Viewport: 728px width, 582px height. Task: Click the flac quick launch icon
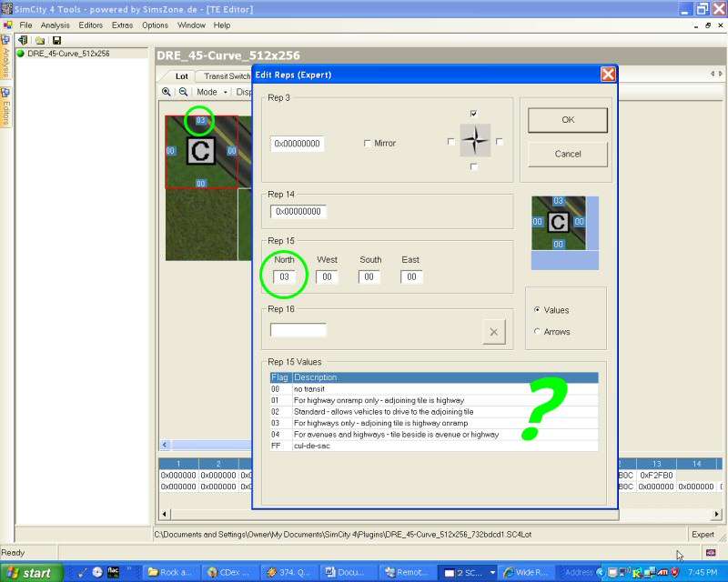113,572
